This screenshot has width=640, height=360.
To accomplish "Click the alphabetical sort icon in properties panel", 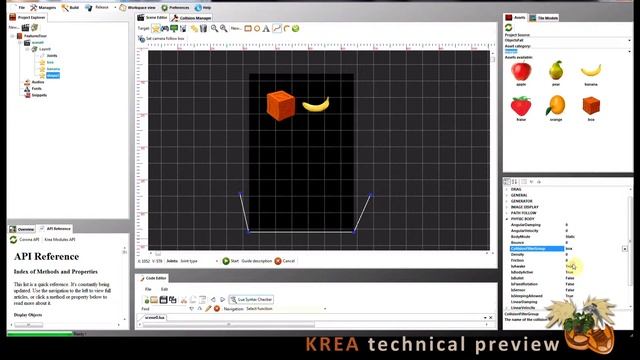I will click(515, 182).
